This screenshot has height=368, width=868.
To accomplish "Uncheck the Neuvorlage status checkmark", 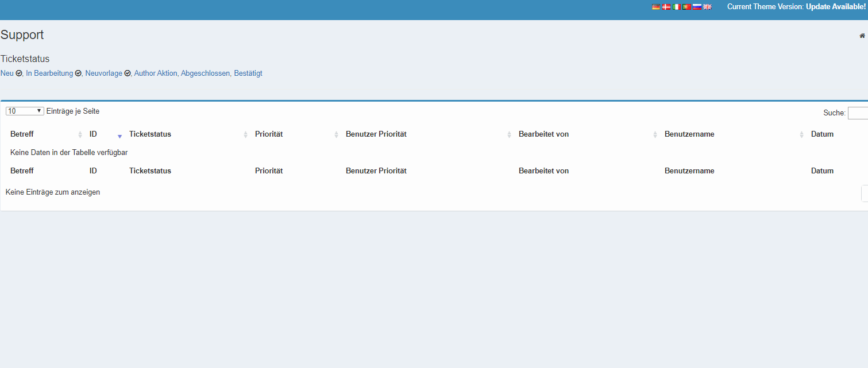I will click(128, 73).
